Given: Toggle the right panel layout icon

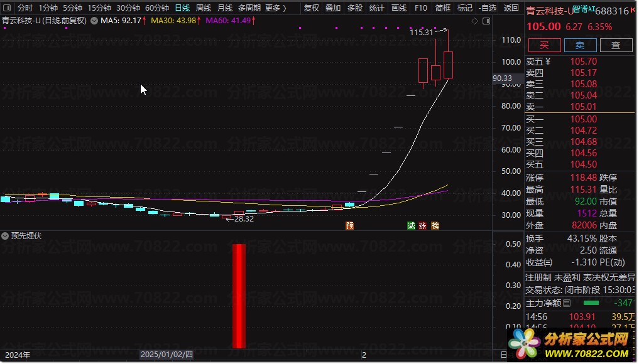Looking at the screenshot, I should point(486,21).
